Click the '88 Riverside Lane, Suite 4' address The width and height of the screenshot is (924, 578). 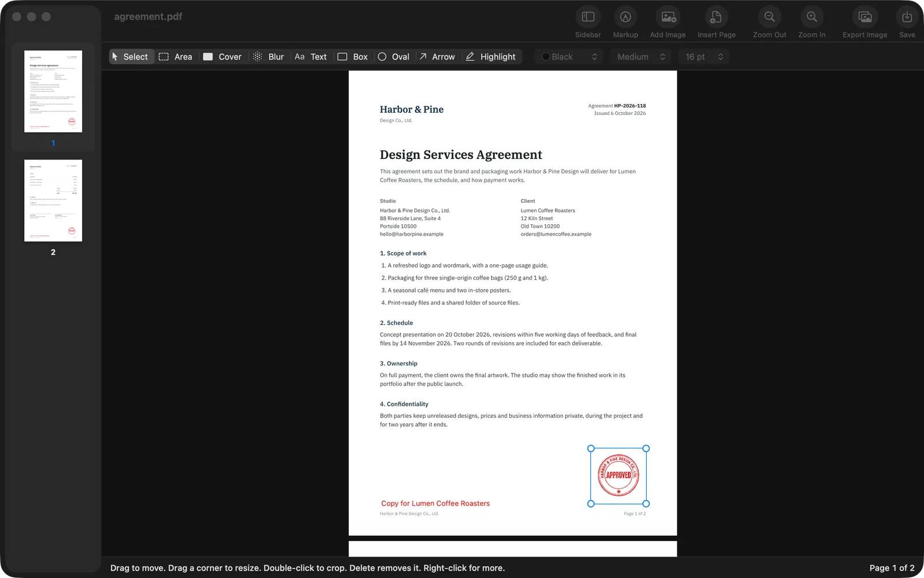pyautogui.click(x=410, y=218)
